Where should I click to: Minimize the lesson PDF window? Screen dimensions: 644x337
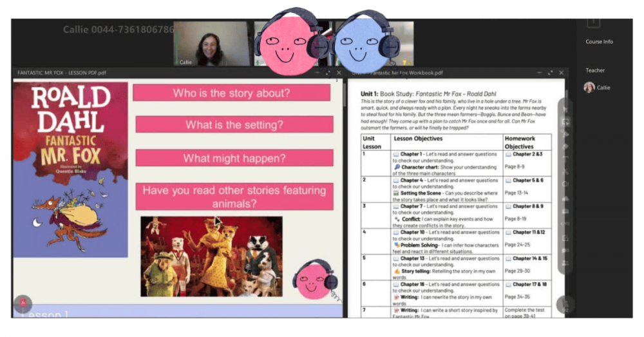point(317,73)
